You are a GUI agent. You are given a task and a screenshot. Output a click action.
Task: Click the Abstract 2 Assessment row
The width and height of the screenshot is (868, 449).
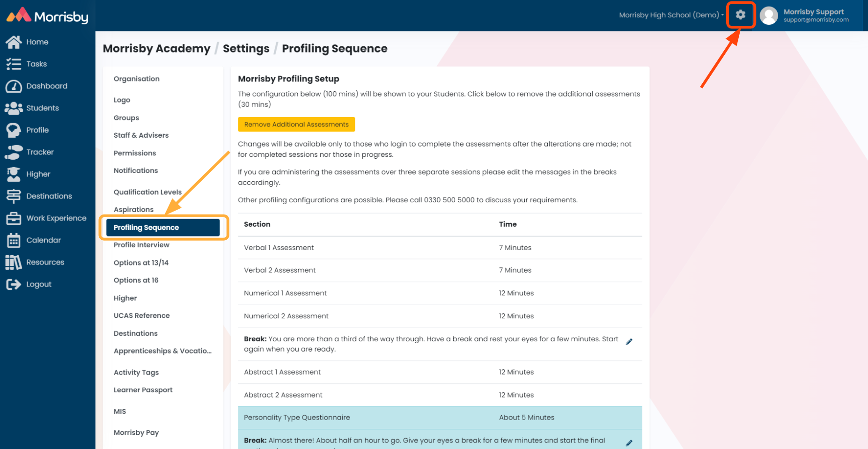tap(440, 395)
